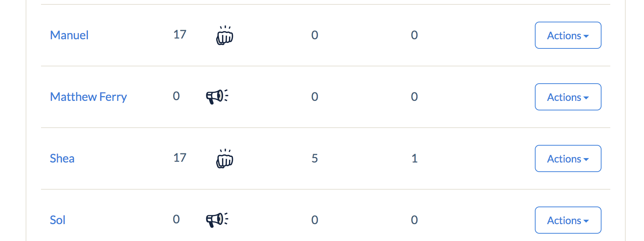Open the Matthew Ferry profile link

click(88, 97)
